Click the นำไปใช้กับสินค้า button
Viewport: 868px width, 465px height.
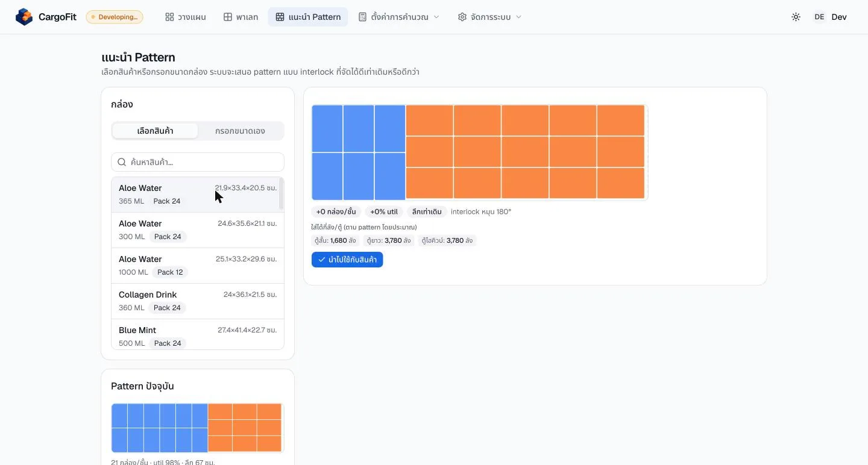347,260
